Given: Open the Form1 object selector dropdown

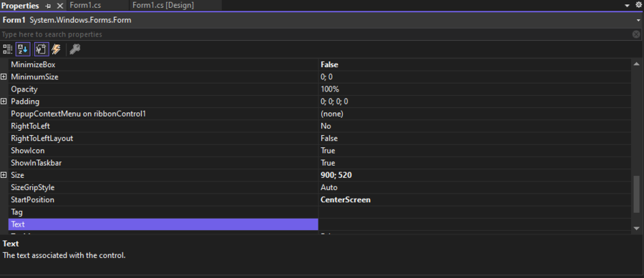Looking at the screenshot, I should [x=638, y=20].
